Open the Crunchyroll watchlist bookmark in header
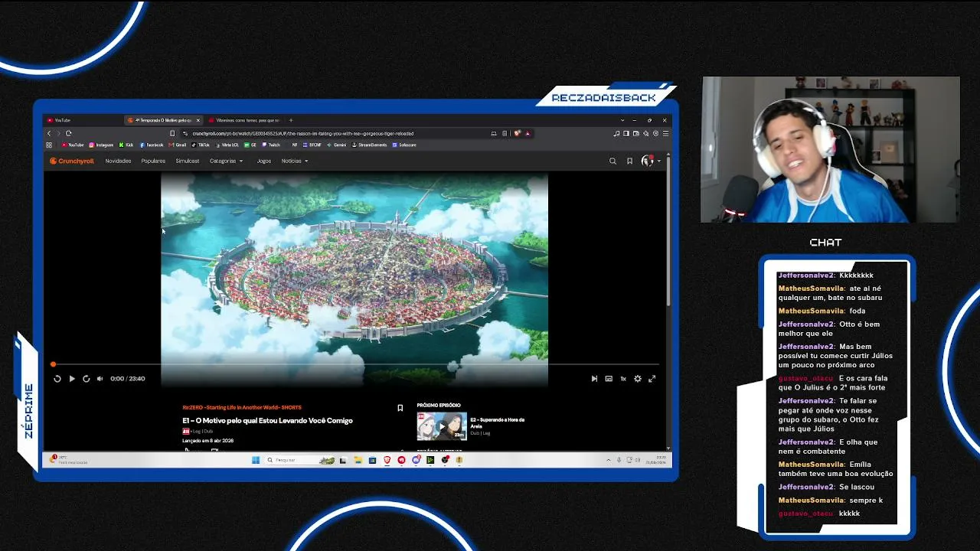Image resolution: width=980 pixels, height=551 pixels. 629,161
